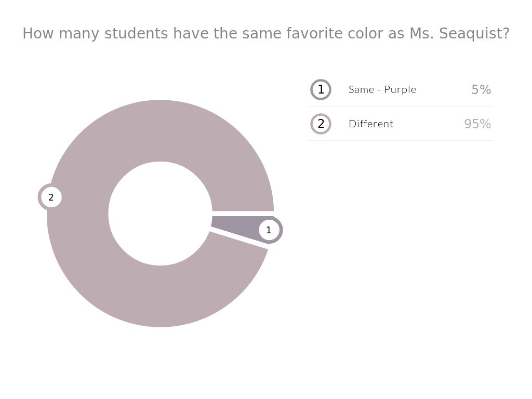The width and height of the screenshot is (532, 399).
Task: Click the divider line under the "Different" row
Action: pyautogui.click(x=400, y=141)
